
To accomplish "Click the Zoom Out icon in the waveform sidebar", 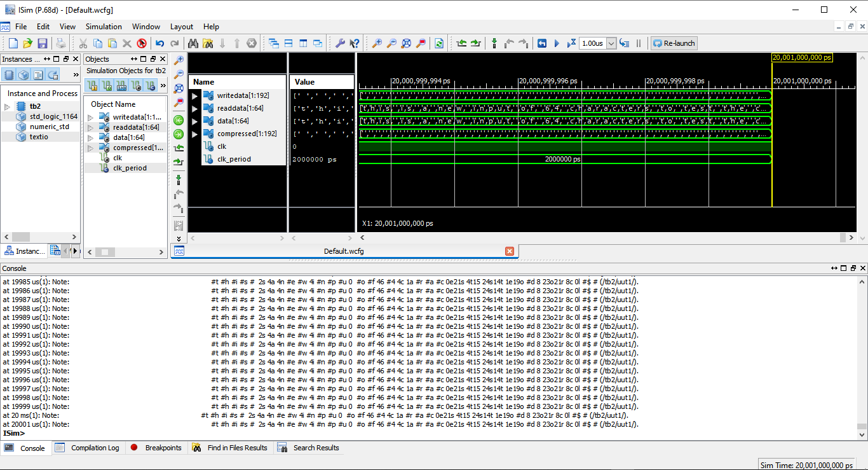I will (179, 74).
